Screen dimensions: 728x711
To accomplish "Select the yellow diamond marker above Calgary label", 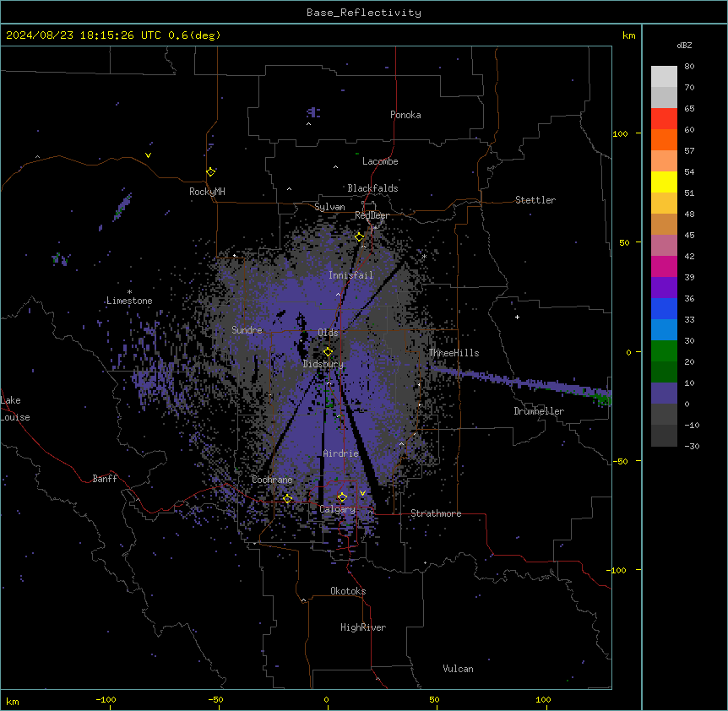I will (x=342, y=497).
